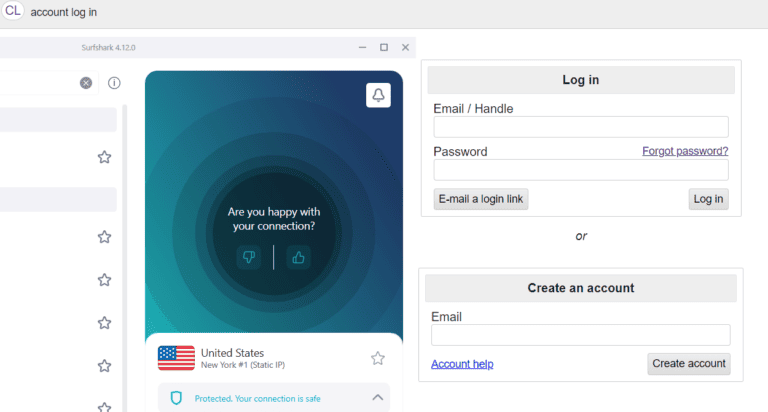The height and width of the screenshot is (412, 768).
Task: Clear the Surfshark search field
Action: (86, 83)
